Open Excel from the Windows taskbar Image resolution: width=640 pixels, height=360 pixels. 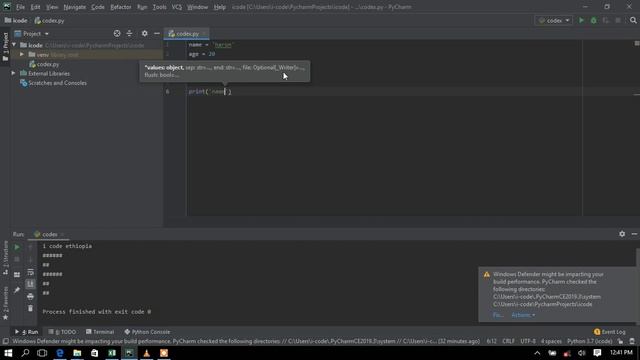pos(112,353)
